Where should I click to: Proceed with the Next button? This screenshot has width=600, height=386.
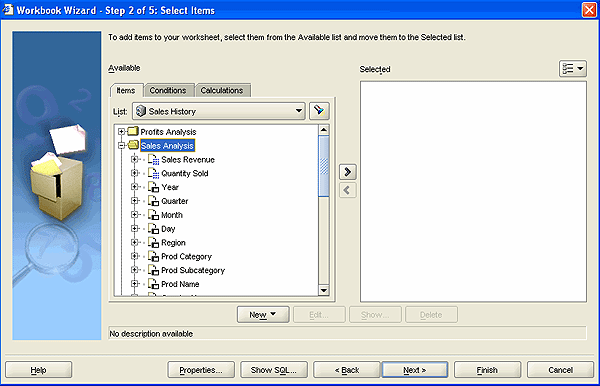click(415, 370)
